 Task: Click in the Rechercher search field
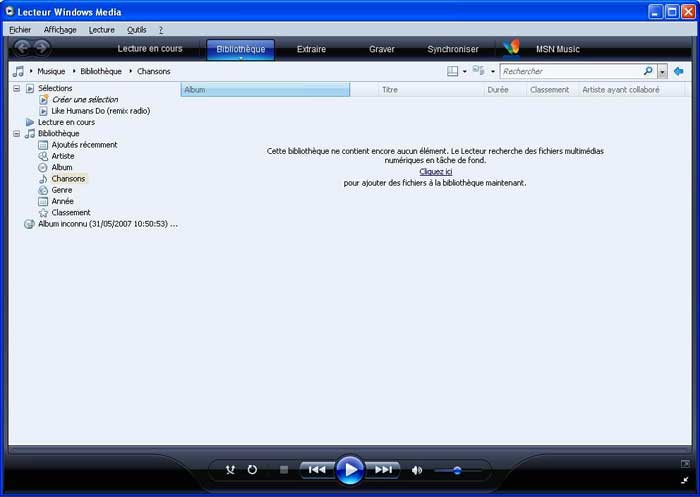tap(570, 71)
